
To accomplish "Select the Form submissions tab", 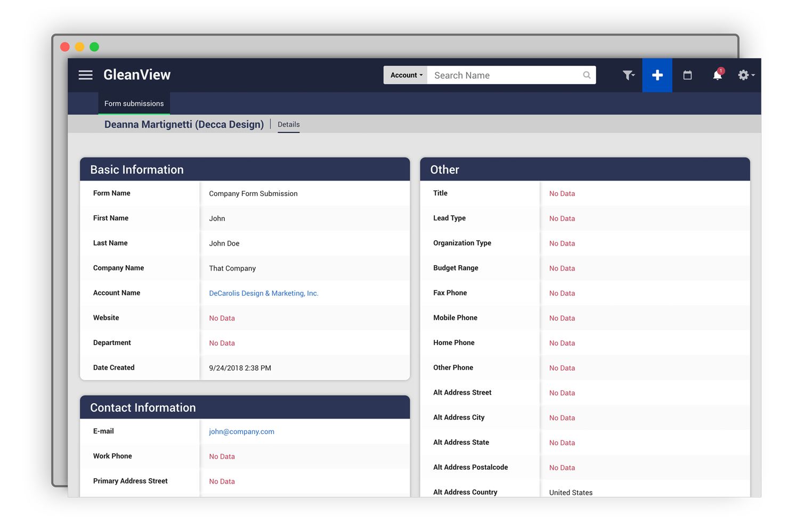I will click(134, 103).
